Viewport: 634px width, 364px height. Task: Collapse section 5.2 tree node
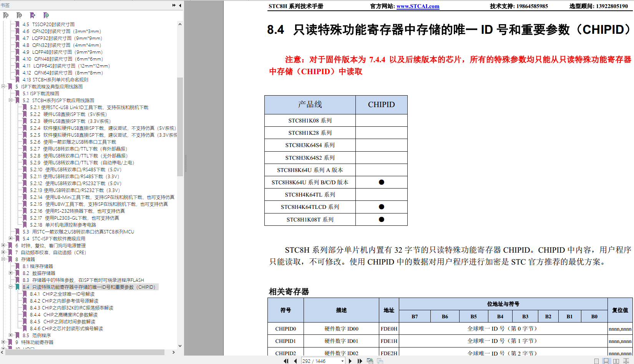(x=11, y=100)
